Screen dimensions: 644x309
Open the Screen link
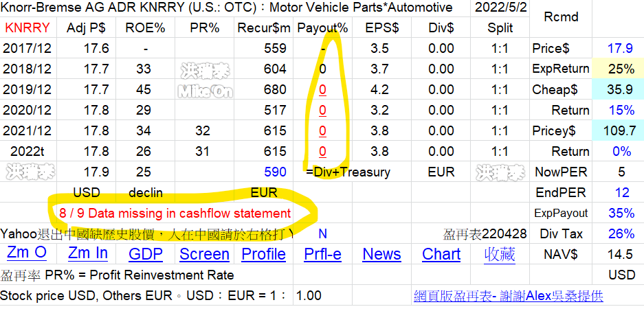[204, 255]
